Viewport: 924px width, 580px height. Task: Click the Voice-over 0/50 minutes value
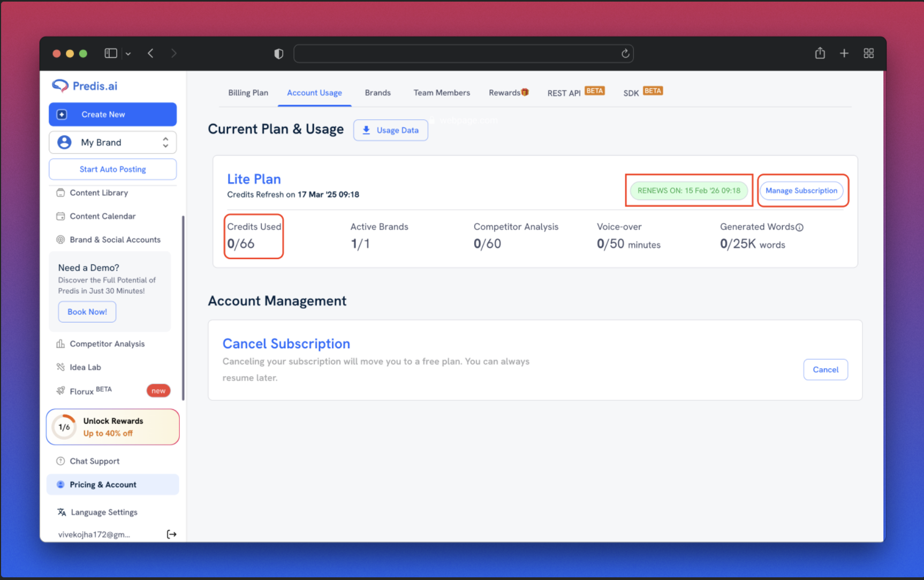pos(628,244)
